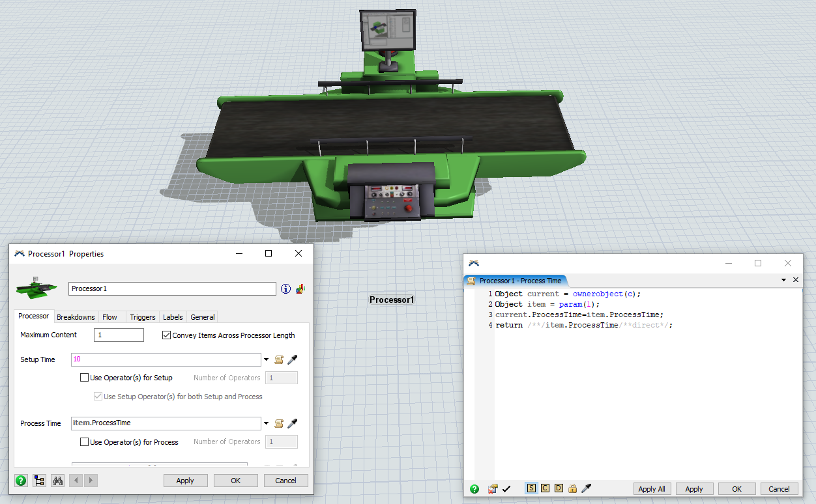816x504 pixels.
Task: Expand the Setup Time dropdown arrow
Action: coord(267,359)
